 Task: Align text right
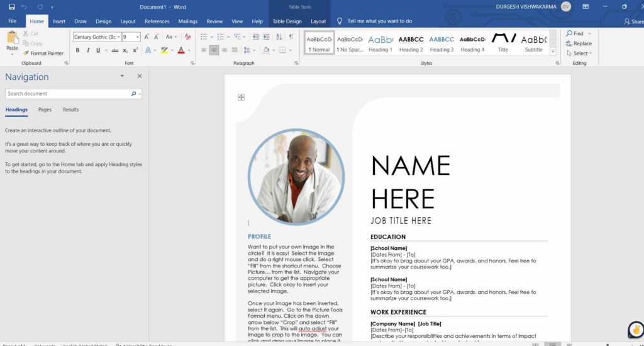tap(225, 50)
